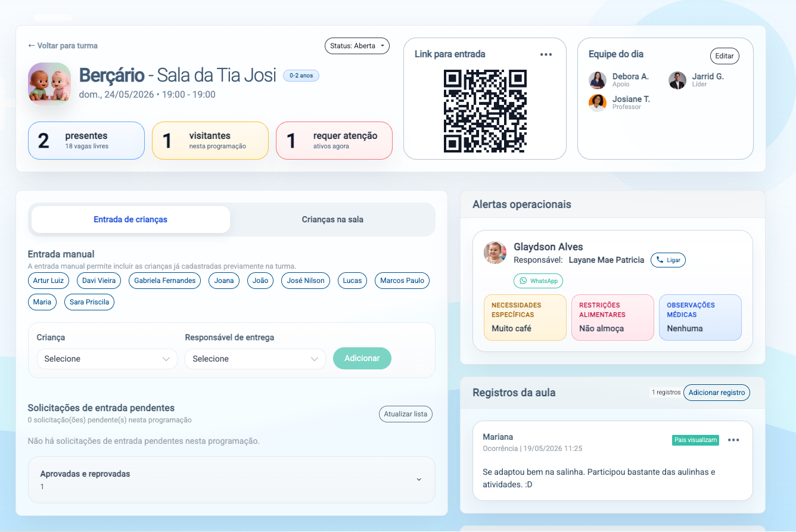Select the Davi Vieira chip

pyautogui.click(x=99, y=281)
